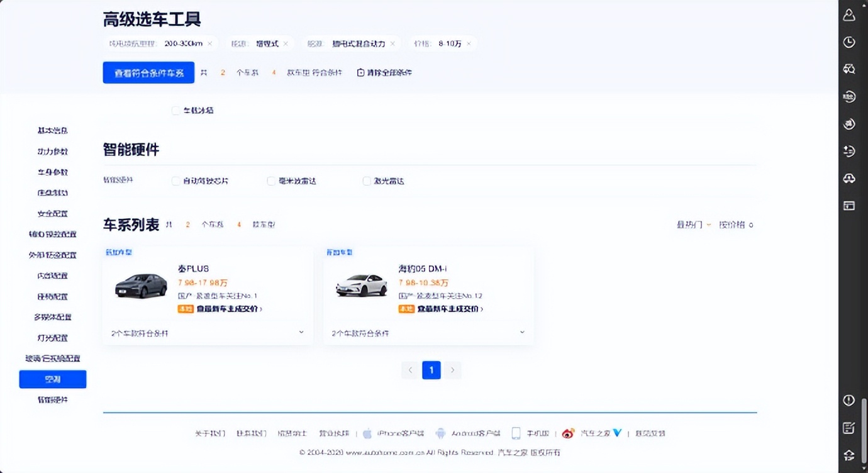Open the notepad edit icon in right sidebar

pyautogui.click(x=849, y=428)
